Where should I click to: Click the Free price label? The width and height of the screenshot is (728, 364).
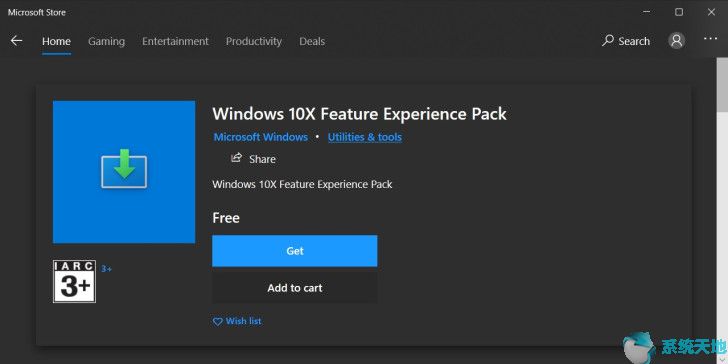pos(226,218)
